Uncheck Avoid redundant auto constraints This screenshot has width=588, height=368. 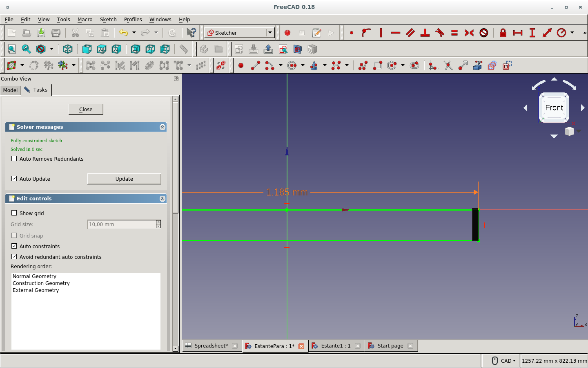pyautogui.click(x=14, y=257)
